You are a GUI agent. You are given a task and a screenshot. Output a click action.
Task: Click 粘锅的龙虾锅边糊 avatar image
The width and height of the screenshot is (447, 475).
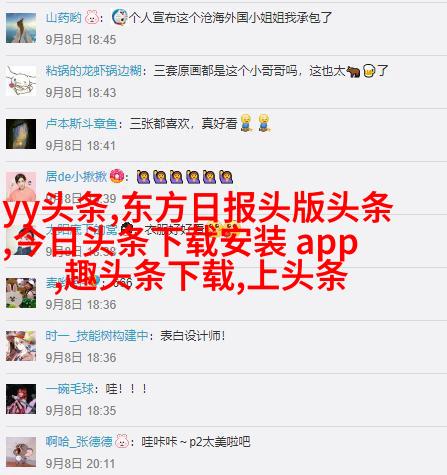21,81
